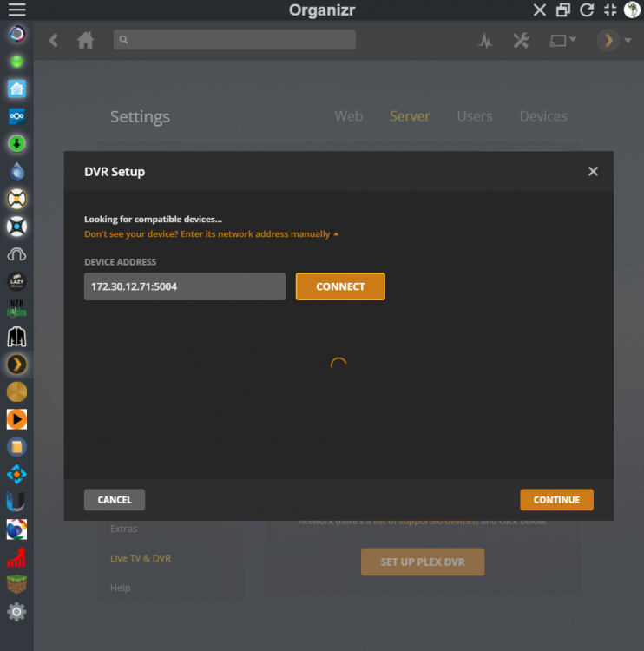Click the Plex account avatar chevron
The width and height of the screenshot is (644, 651).
pyautogui.click(x=608, y=40)
